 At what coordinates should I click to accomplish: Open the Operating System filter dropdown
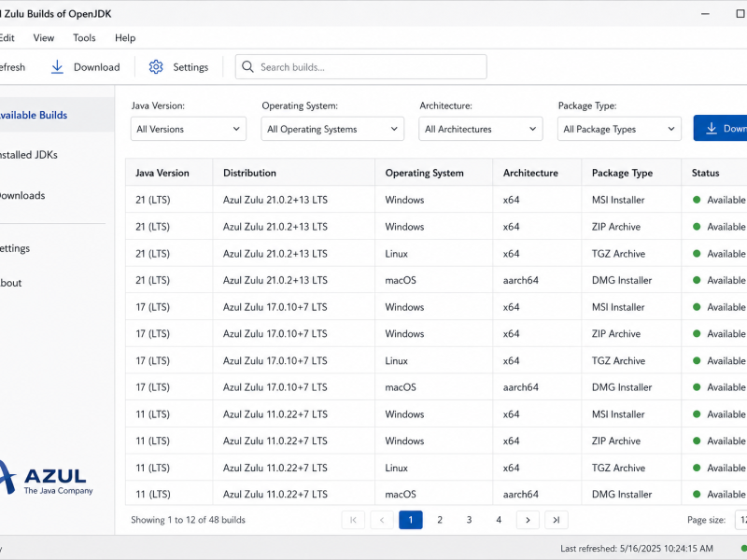pyautogui.click(x=332, y=129)
